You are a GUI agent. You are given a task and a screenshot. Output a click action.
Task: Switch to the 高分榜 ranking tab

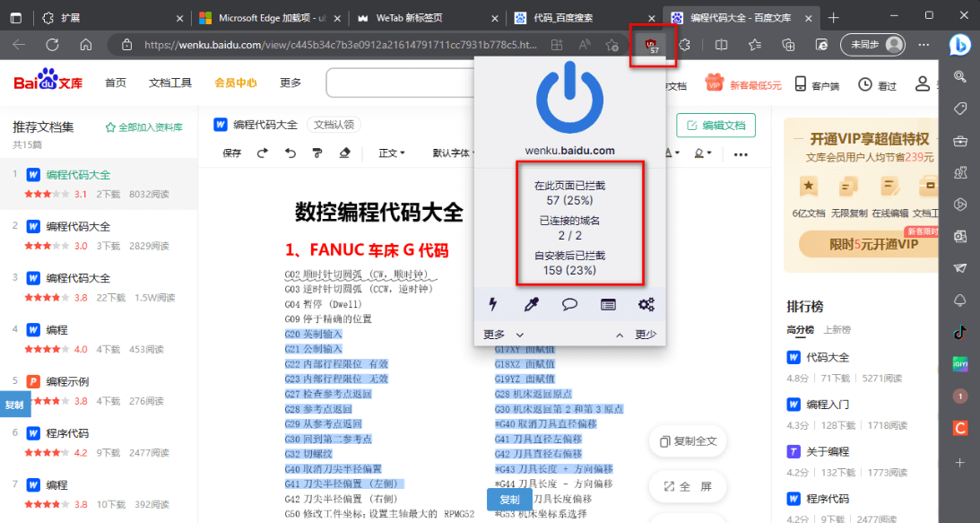click(x=800, y=330)
